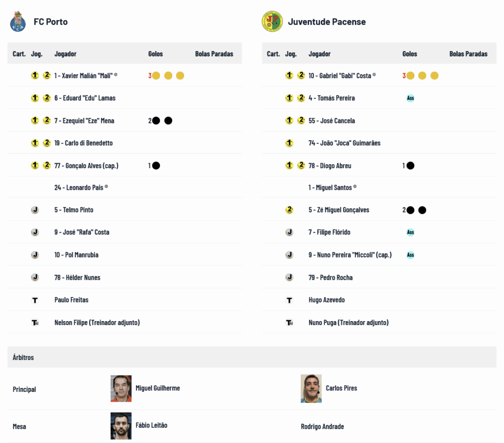Click the Juventude Pacense club crest
The height and width of the screenshot is (443, 504).
coord(272,22)
